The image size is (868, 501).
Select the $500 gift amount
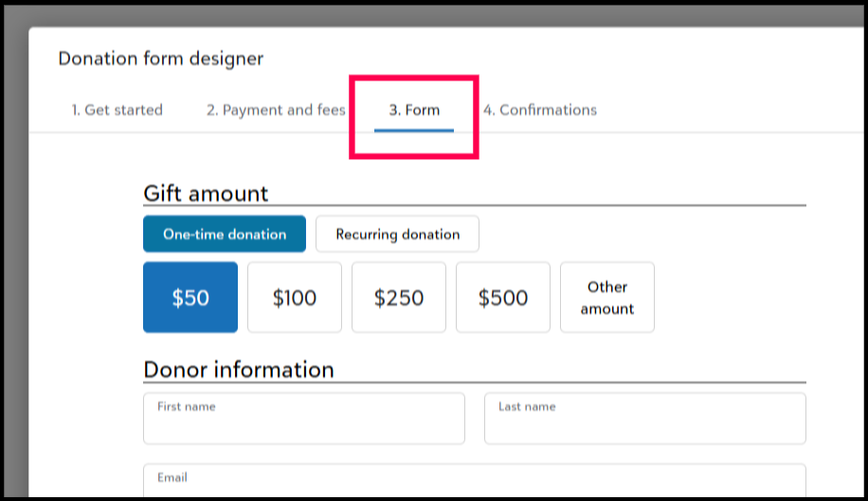click(x=503, y=297)
